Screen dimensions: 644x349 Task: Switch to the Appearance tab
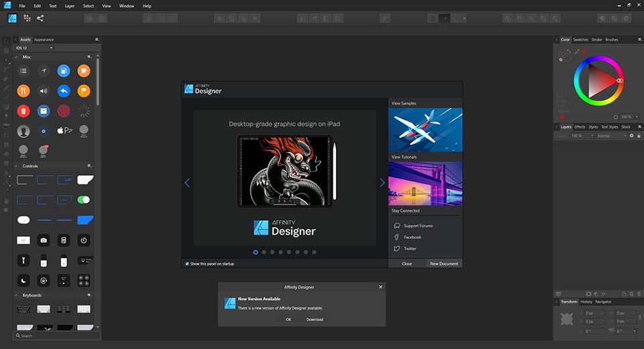point(44,40)
